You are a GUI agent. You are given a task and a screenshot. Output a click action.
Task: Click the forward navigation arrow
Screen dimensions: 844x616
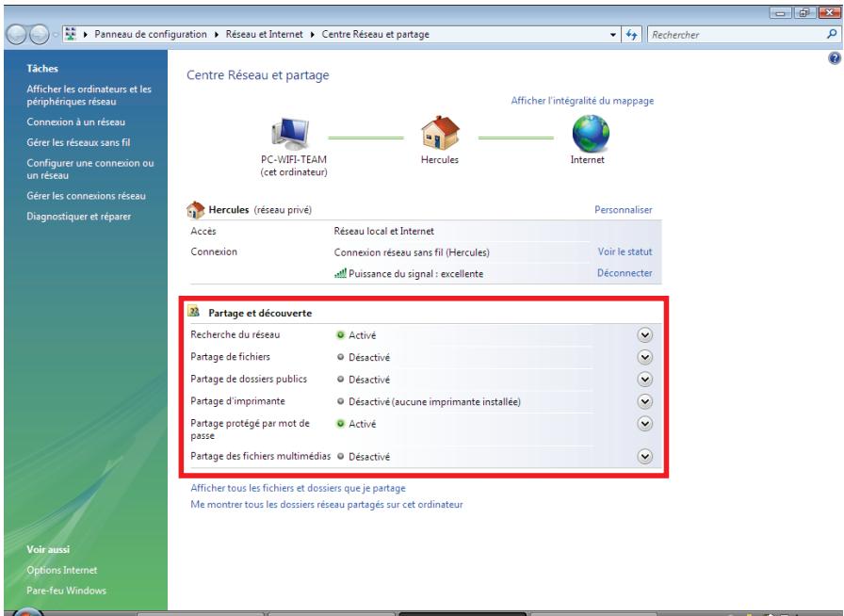click(39, 35)
